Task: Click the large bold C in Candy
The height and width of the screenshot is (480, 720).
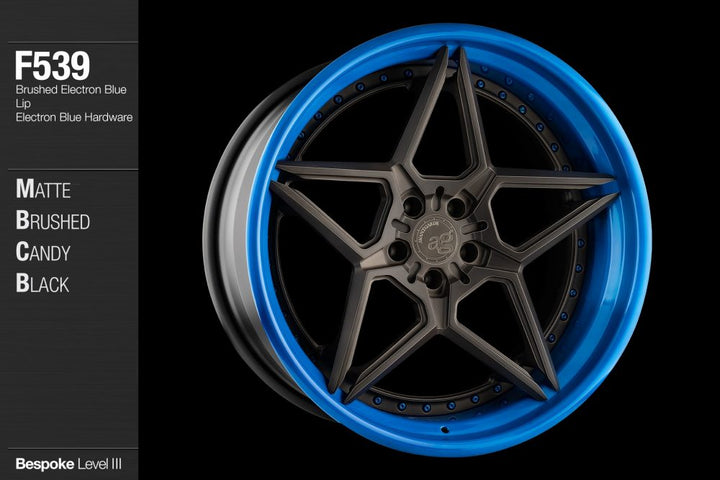Action: point(23,252)
